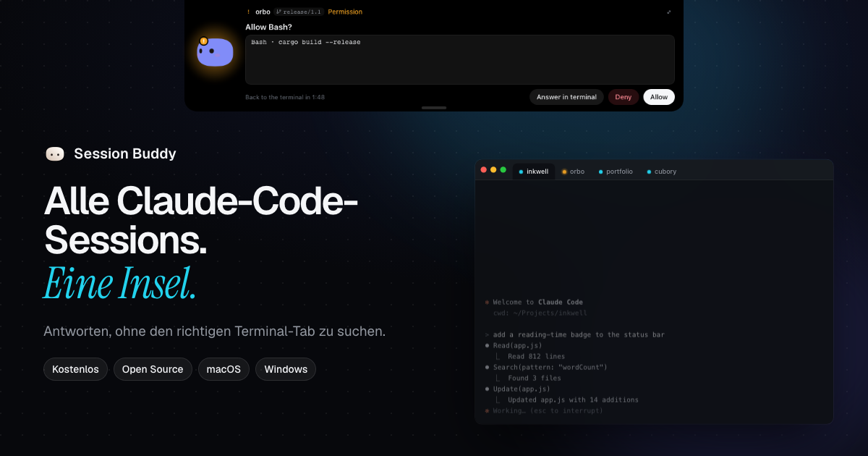Switch to the portfolio terminal tab
Viewport: 868px width, 456px height.
(x=616, y=172)
